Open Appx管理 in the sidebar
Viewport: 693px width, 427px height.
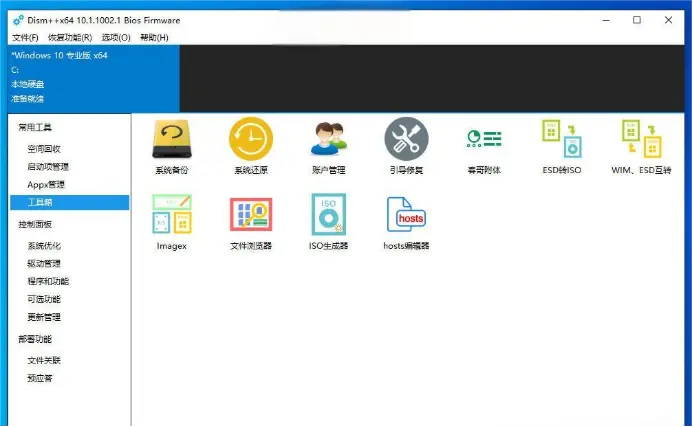(46, 184)
